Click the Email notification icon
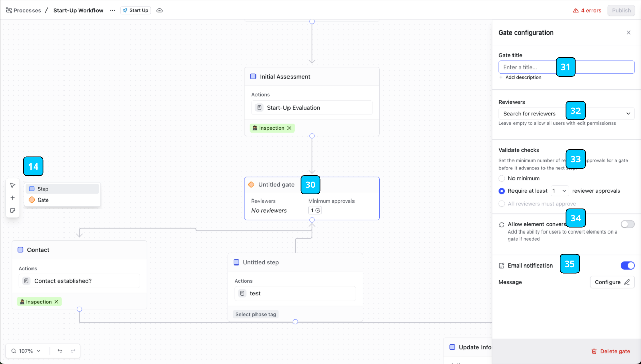Image resolution: width=641 pixels, height=364 pixels. [x=502, y=266]
